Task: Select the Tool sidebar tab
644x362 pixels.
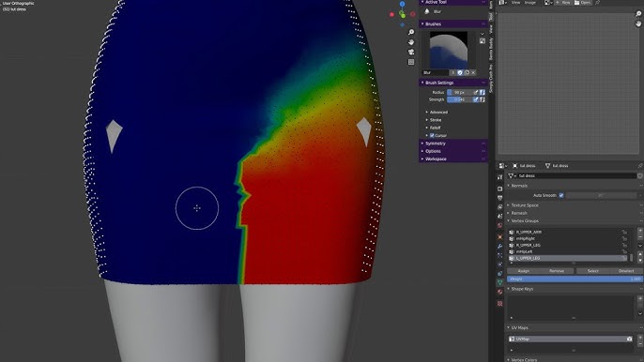Action: [490, 17]
